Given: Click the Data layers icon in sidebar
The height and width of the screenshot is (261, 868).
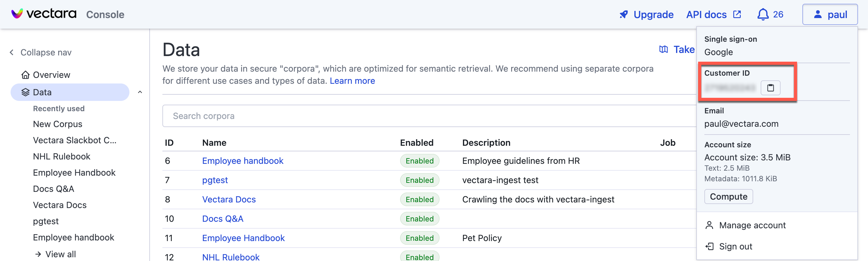Looking at the screenshot, I should tap(25, 93).
